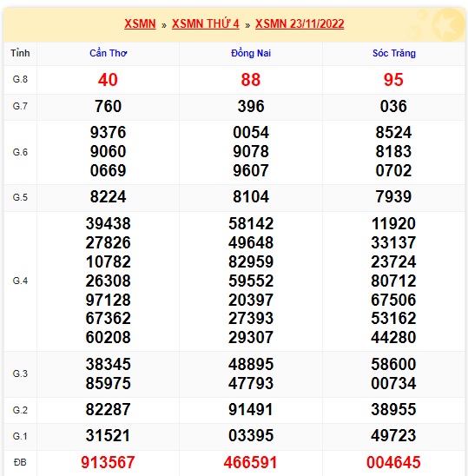The width and height of the screenshot is (468, 476).
Task: Click the Đồng Nai special prize 466591
Action: [x=251, y=462]
